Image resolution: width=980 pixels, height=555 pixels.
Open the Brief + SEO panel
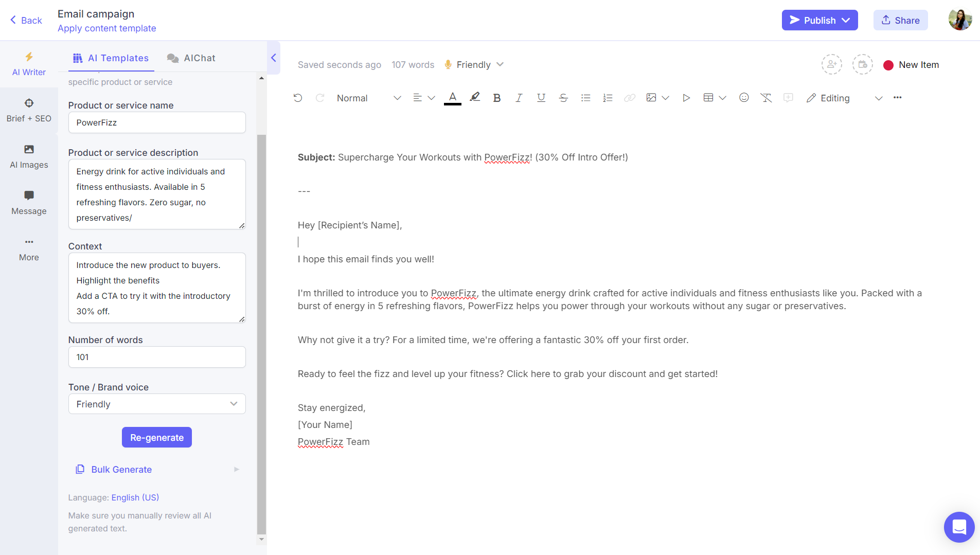tap(29, 110)
